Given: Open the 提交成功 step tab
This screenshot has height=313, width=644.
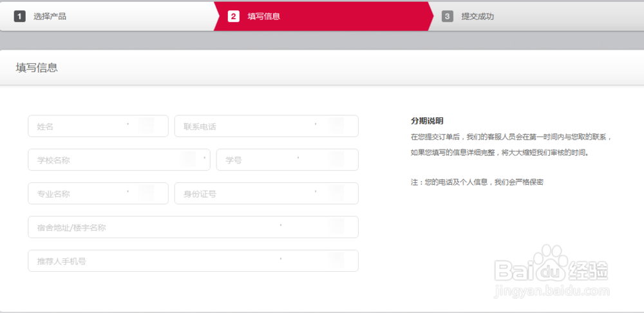Looking at the screenshot, I should [x=478, y=16].
